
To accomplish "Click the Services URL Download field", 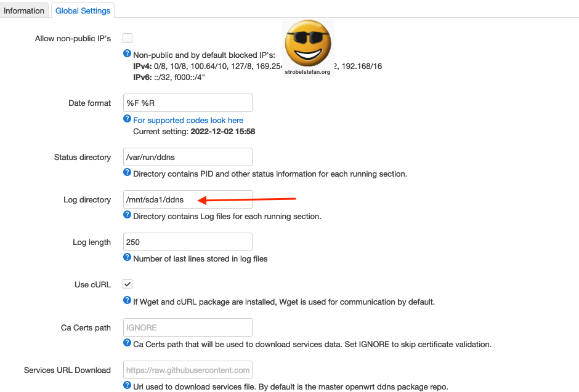I will 187,369.
